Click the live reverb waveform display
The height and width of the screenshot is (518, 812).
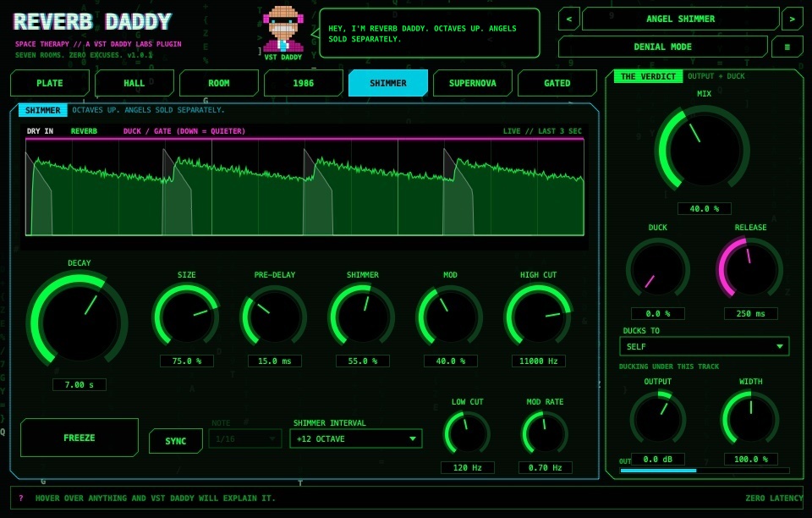click(305, 188)
